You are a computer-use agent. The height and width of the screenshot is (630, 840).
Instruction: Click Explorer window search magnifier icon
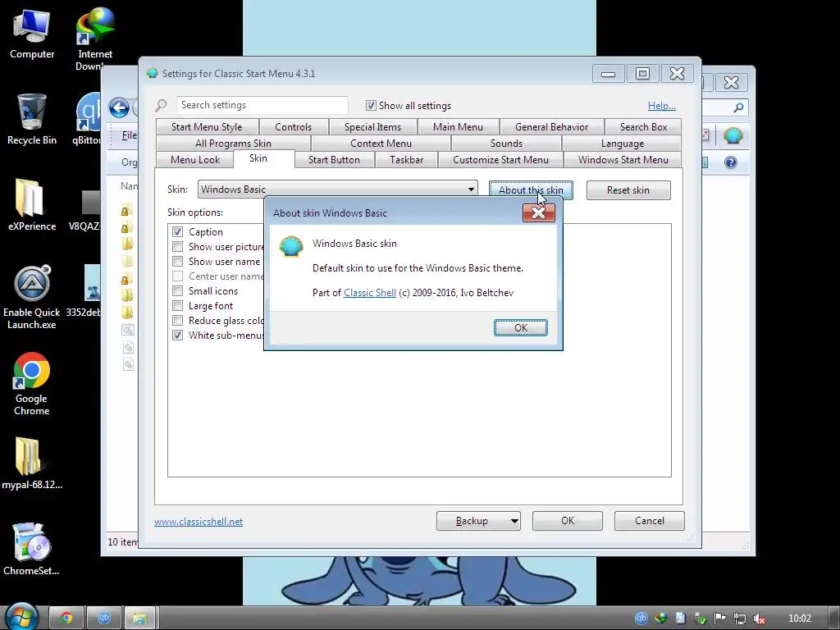[738, 107]
